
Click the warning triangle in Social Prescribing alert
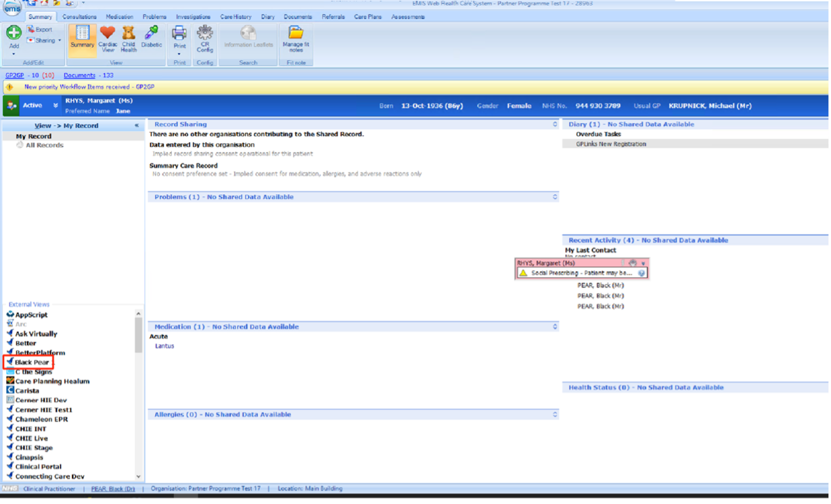tap(523, 273)
